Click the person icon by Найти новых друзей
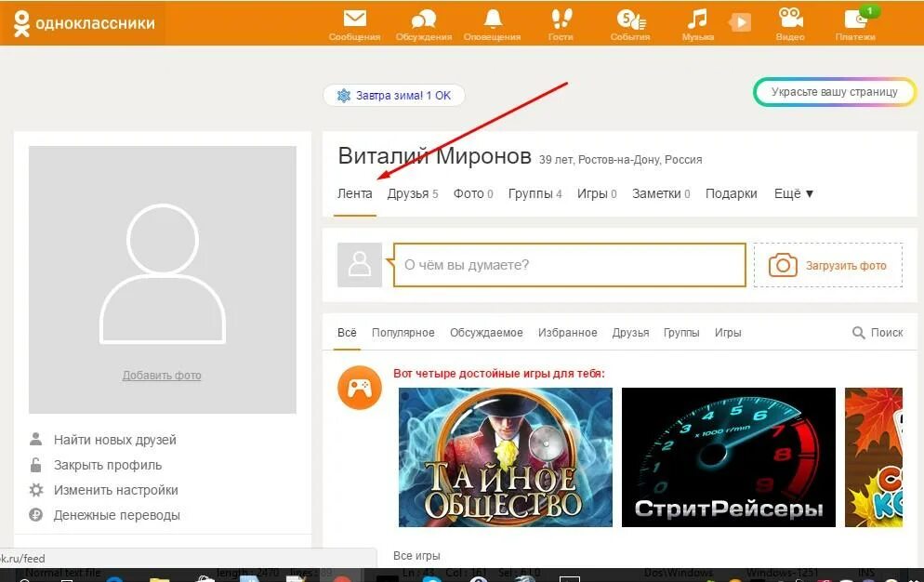The width and height of the screenshot is (924, 582). tap(36, 440)
